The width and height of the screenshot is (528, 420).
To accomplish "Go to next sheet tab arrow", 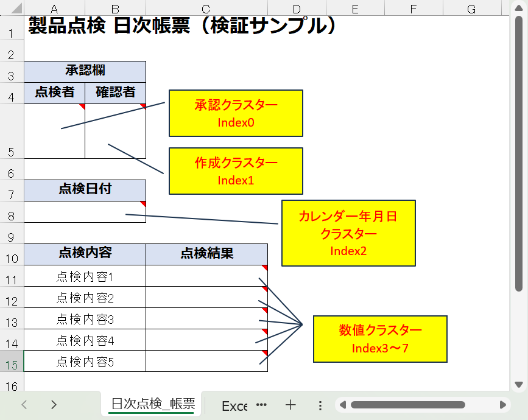I will (x=54, y=405).
